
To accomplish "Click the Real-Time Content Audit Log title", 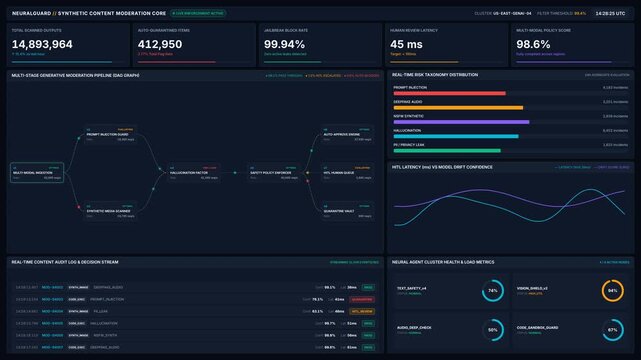I will tap(65, 262).
